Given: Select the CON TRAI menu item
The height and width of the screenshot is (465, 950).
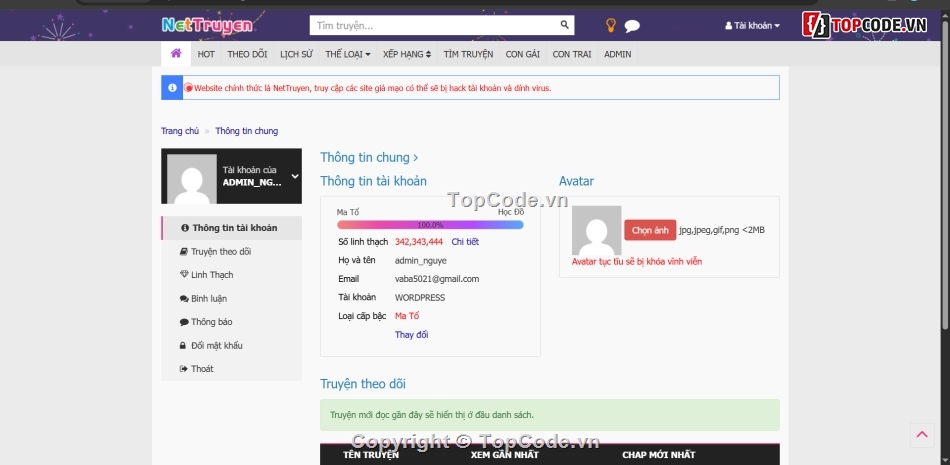Looking at the screenshot, I should pyautogui.click(x=572, y=54).
